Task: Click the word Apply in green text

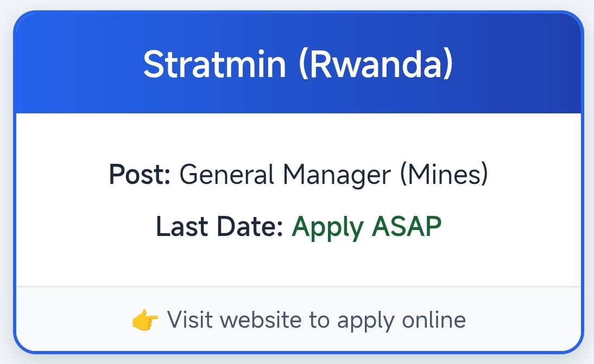Action: pos(327,227)
